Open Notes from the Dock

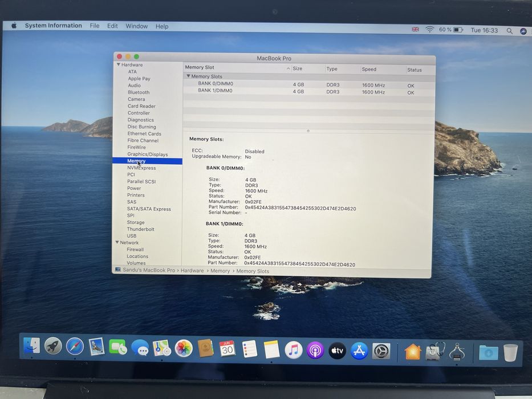point(271,349)
